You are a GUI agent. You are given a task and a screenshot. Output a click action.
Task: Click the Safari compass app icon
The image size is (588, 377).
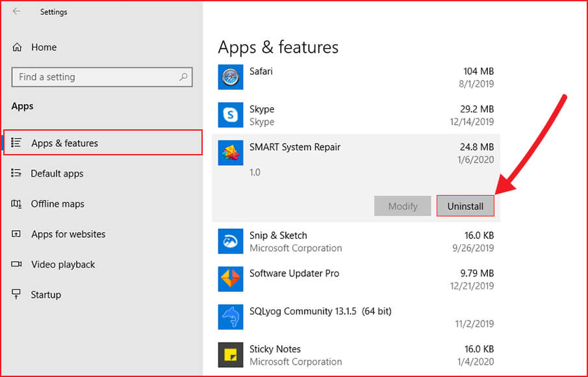coord(231,77)
